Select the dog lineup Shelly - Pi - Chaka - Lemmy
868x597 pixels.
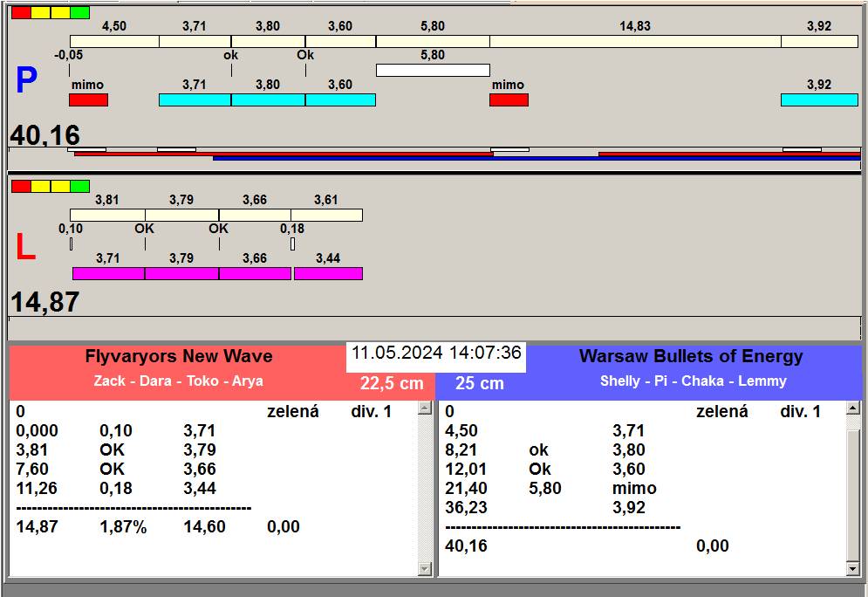click(693, 381)
